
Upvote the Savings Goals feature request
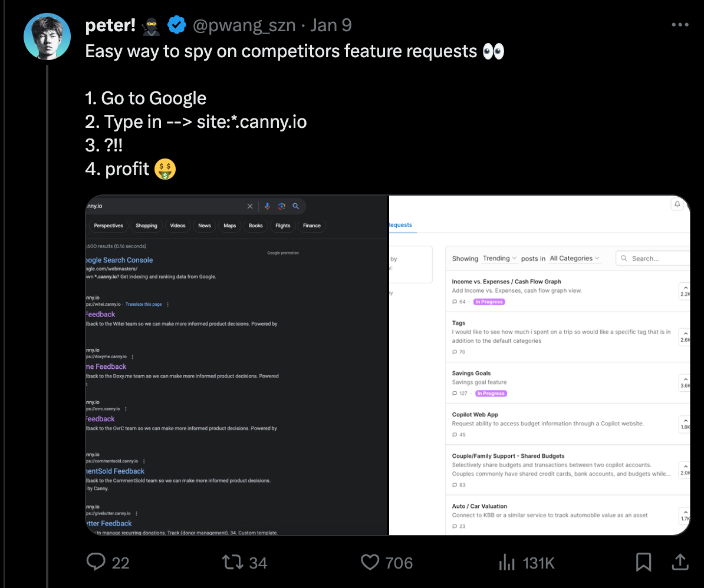[684, 380]
